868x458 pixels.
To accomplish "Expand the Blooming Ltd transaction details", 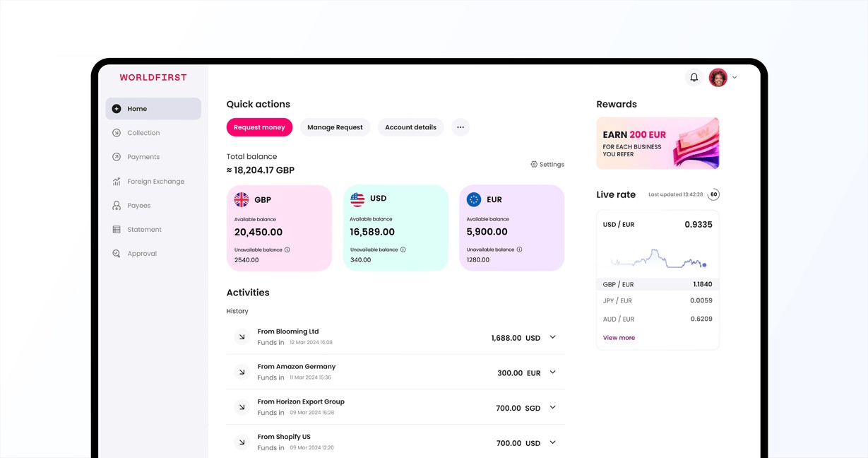I will pyautogui.click(x=552, y=337).
